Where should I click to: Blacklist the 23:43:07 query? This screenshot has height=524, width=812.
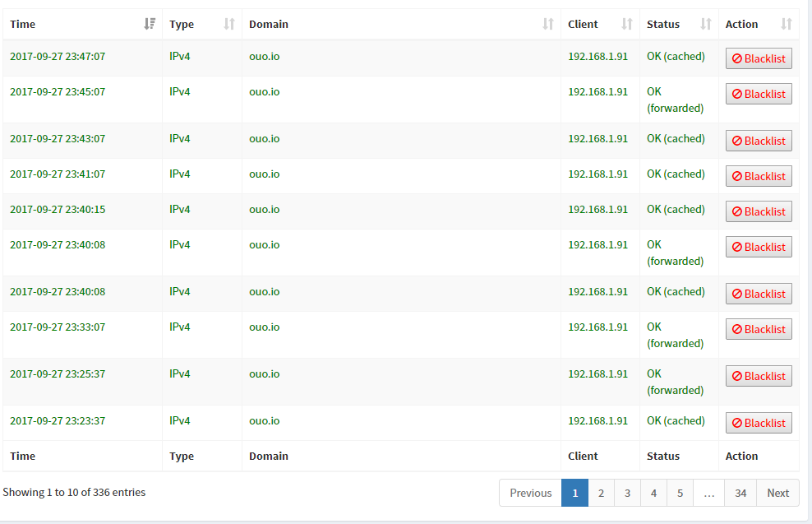[x=759, y=141]
